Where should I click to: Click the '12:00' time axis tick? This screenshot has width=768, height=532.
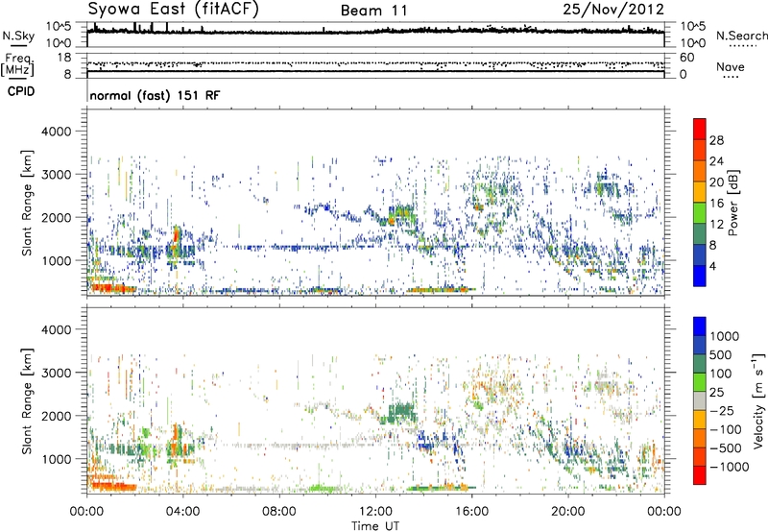click(375, 512)
